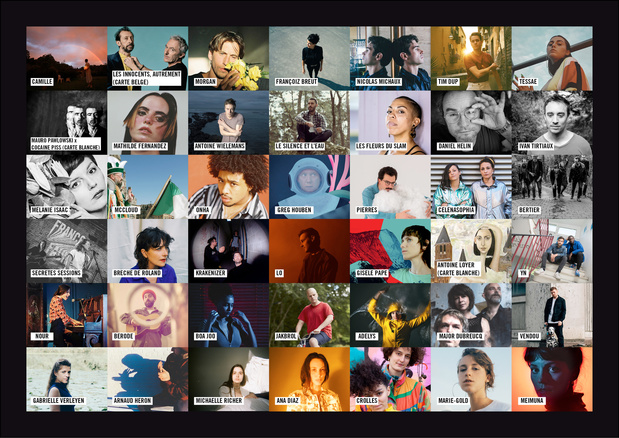Open the CAMILLE artist thumbnail
Screen dimensions: 619x438
pyautogui.click(x=67, y=58)
